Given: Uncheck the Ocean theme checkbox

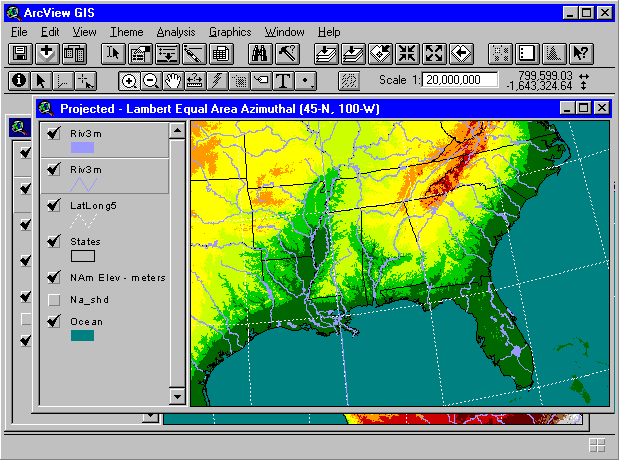Looking at the screenshot, I should [x=54, y=321].
